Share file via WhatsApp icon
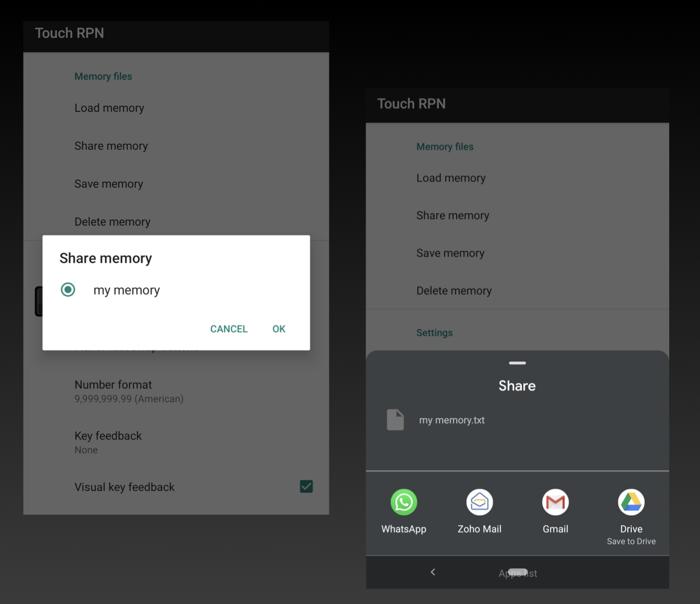This screenshot has height=604, width=700. pos(404,502)
